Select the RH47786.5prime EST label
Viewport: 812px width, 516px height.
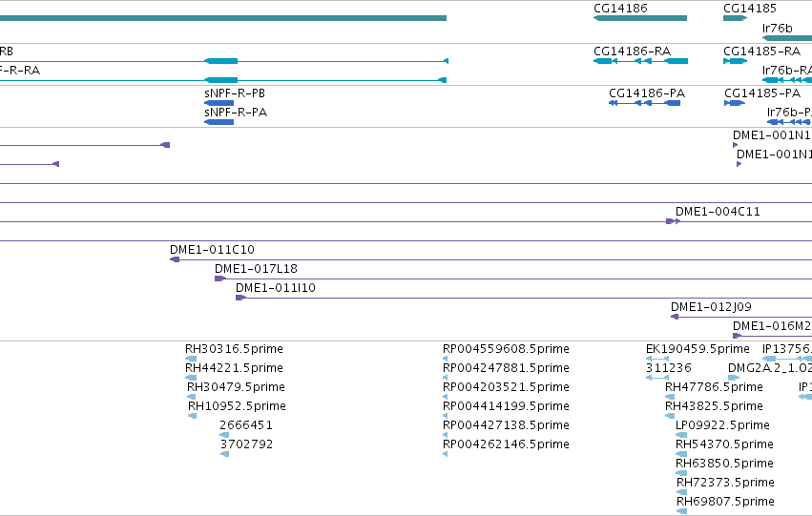point(714,387)
